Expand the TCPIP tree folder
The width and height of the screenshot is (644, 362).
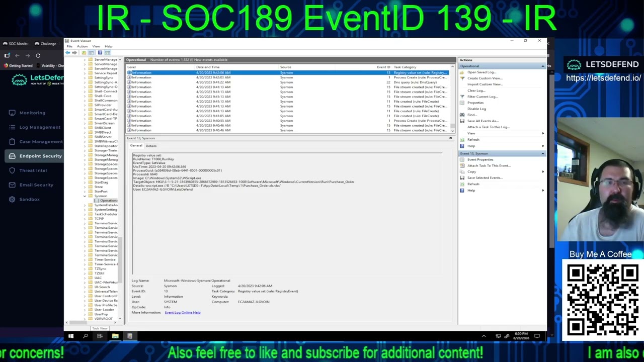pyautogui.click(x=85, y=219)
